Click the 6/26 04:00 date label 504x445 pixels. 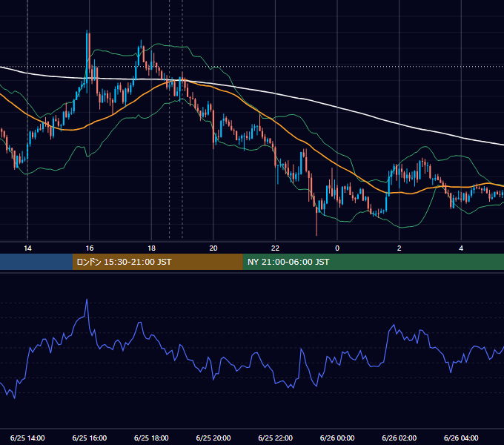click(x=461, y=438)
